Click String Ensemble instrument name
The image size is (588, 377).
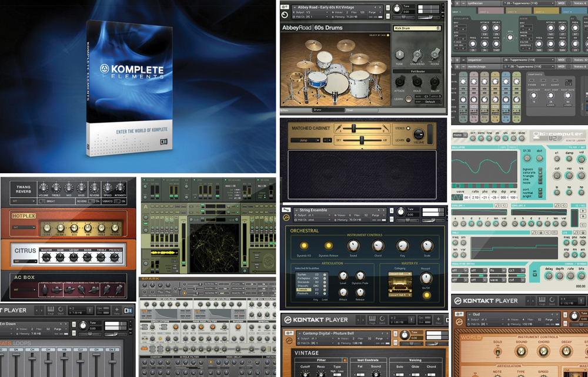313,210
